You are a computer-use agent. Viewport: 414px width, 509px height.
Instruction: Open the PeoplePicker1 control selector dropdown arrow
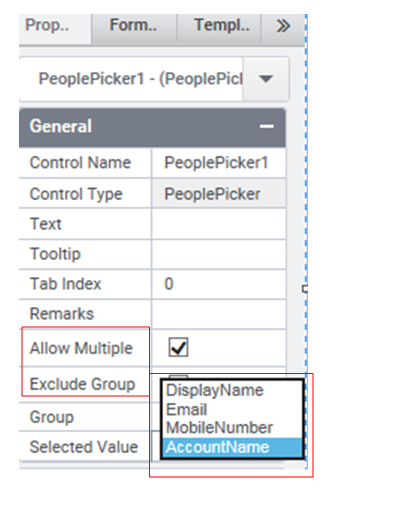click(266, 79)
